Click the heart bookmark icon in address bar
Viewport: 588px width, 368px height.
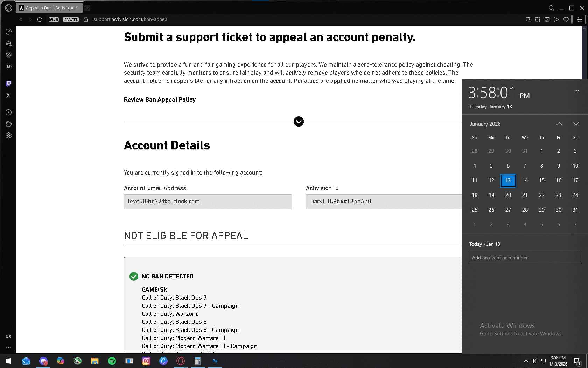(566, 20)
